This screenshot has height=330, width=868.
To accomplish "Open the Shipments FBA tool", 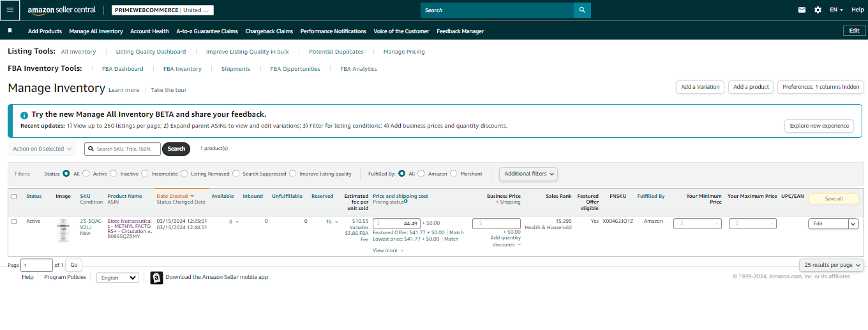I will coord(236,69).
